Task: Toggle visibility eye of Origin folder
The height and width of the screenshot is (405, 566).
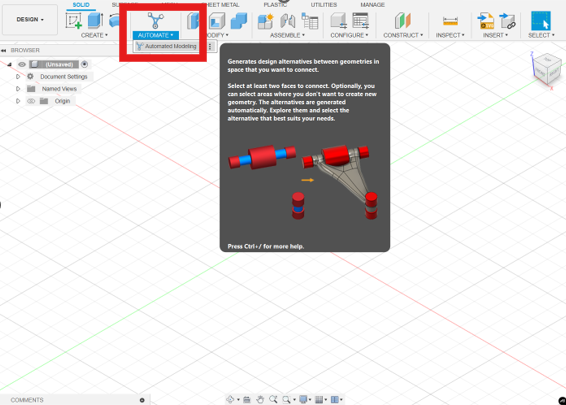Action: (31, 101)
